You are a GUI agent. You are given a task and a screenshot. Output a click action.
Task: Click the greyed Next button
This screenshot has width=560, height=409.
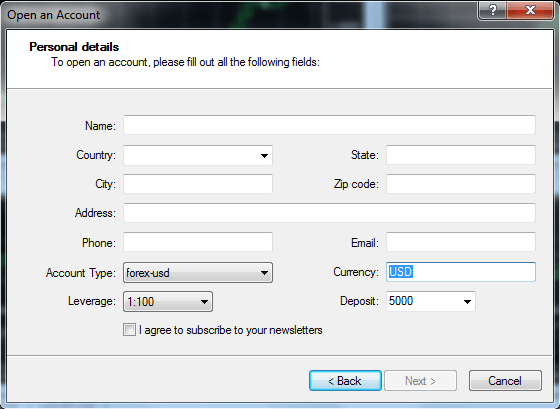tap(420, 380)
